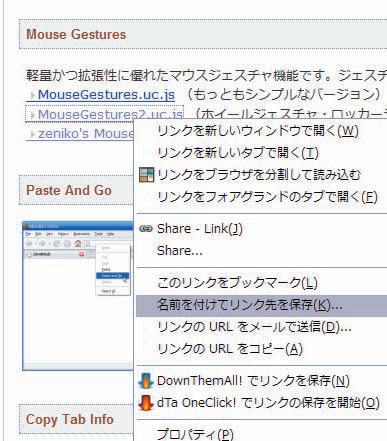387x441 pixels.
Task: Click the DownThemAll! arrow icon
Action: [x=146, y=381]
